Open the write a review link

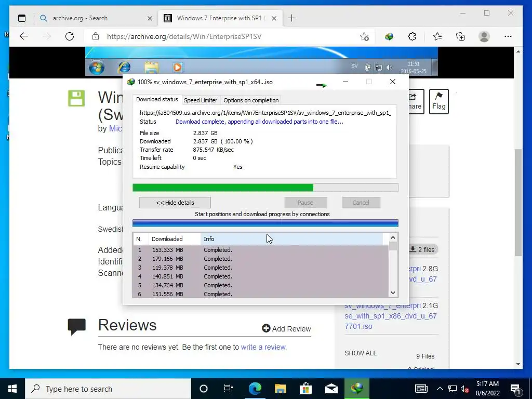pos(263,347)
